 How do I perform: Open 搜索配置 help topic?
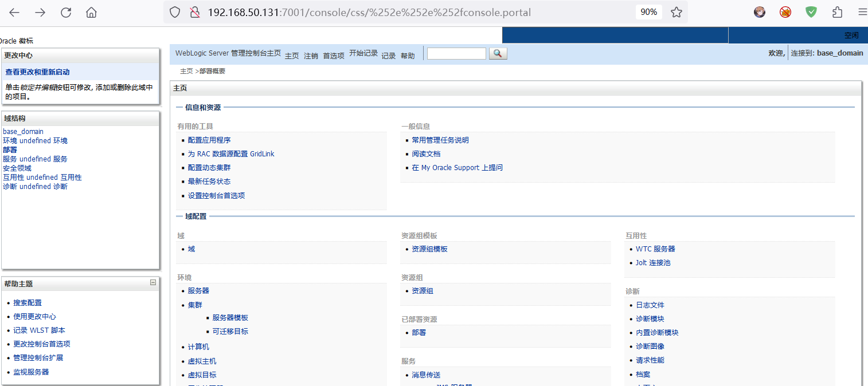click(x=28, y=303)
